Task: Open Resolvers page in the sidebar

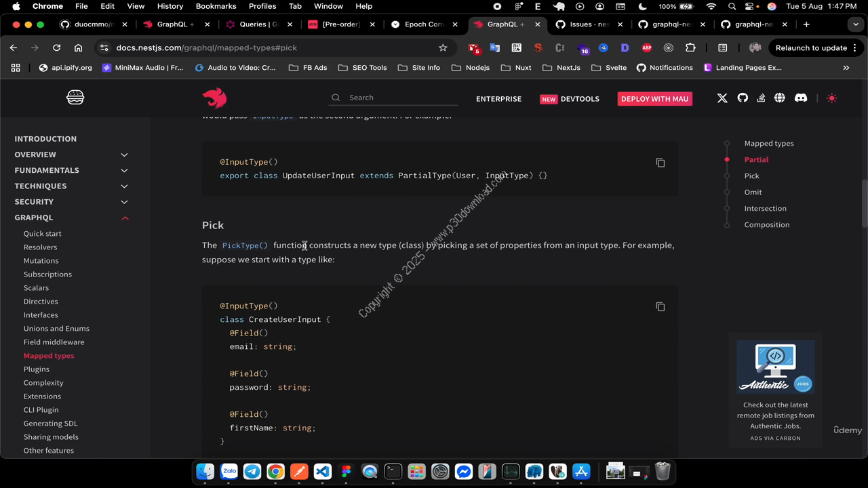Action: click(x=40, y=247)
